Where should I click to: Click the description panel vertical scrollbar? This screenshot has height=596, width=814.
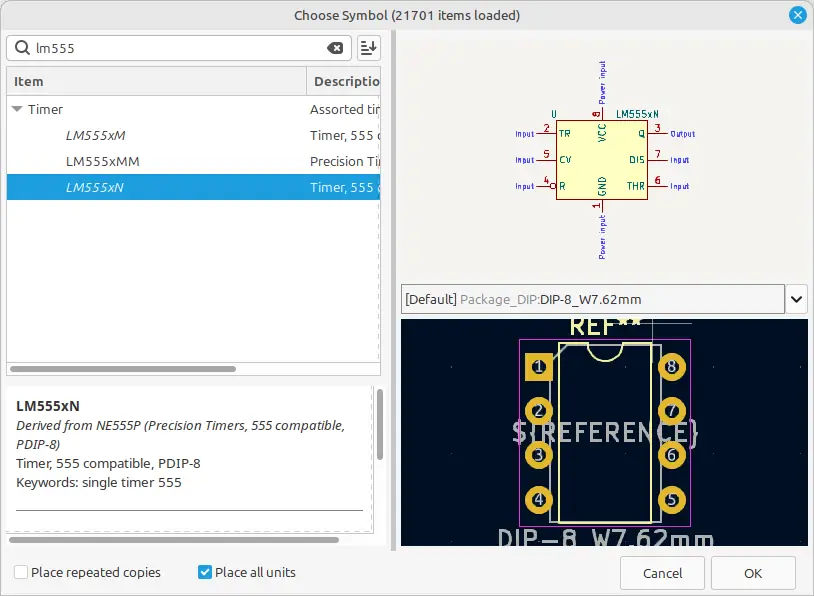[380, 425]
